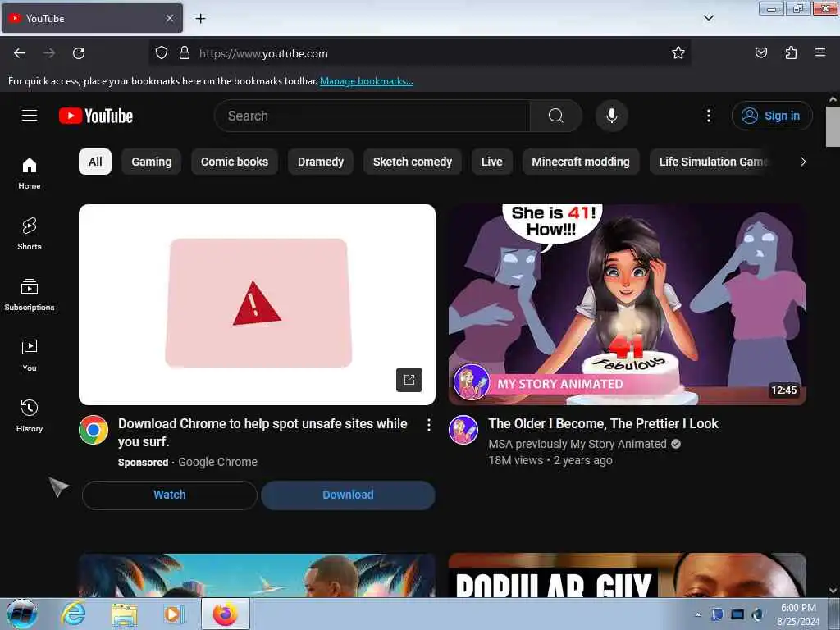
Task: Open Windows Explorer folder from taskbar
Action: [125, 614]
